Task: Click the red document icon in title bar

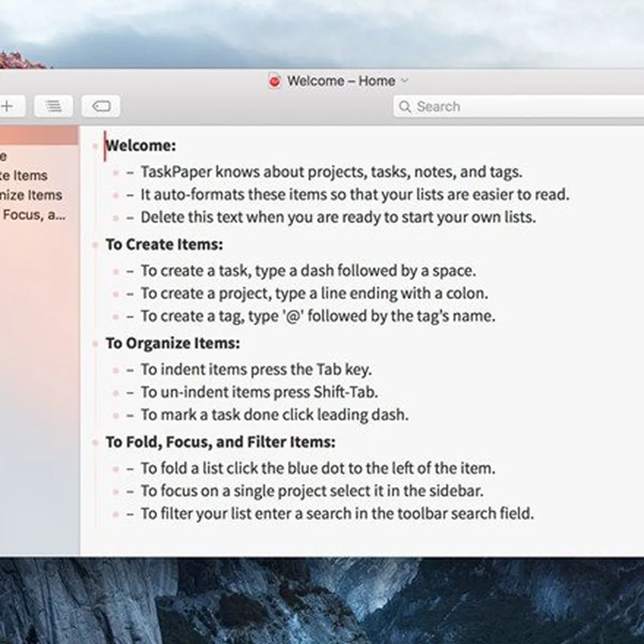Action: pos(275,82)
